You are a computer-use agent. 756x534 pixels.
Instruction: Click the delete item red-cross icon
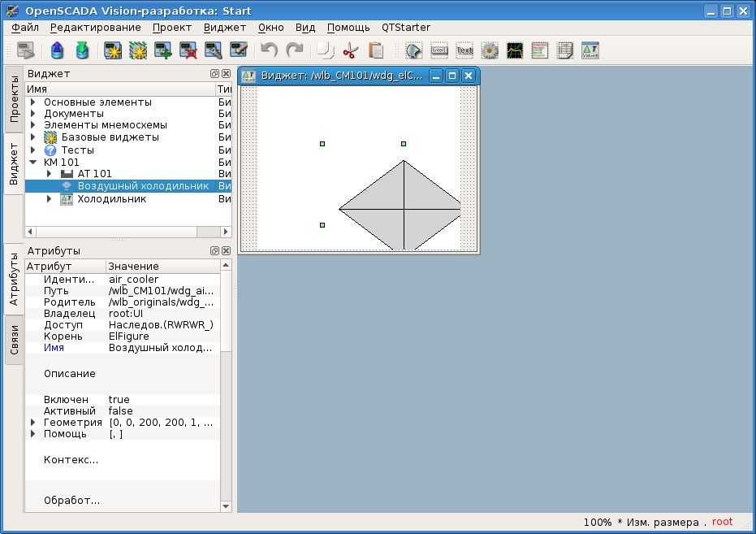[188, 50]
